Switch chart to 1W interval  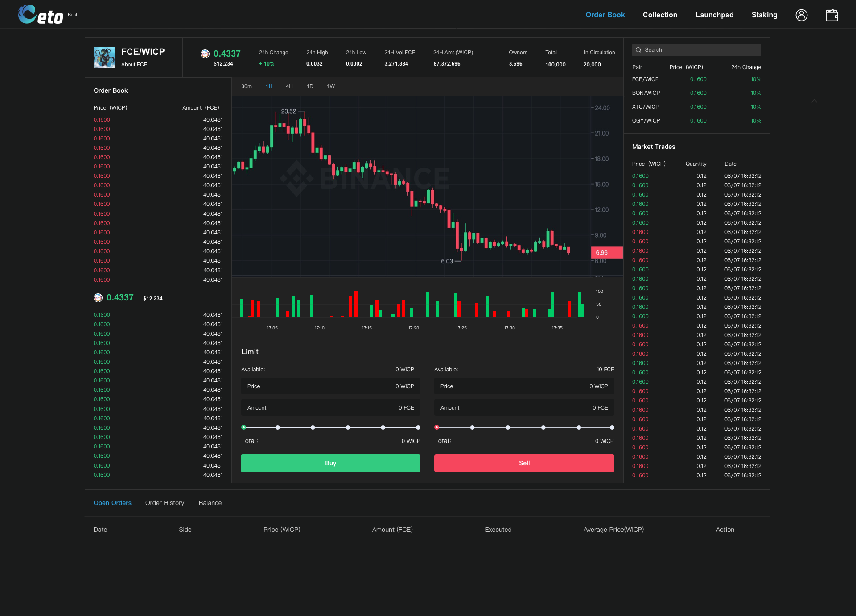(x=331, y=86)
